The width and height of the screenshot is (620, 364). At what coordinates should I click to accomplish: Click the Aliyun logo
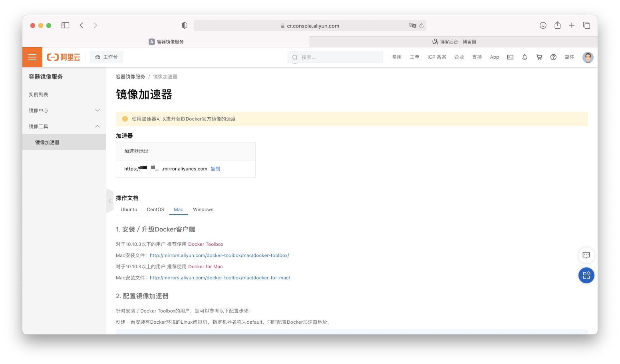[64, 57]
